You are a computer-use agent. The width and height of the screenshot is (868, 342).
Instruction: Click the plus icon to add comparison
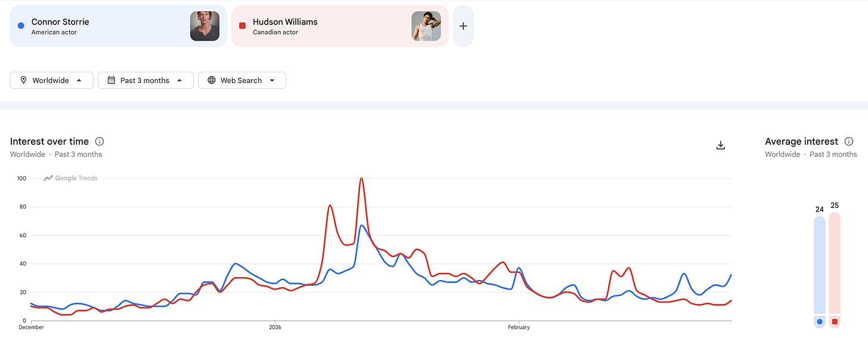[x=463, y=26]
